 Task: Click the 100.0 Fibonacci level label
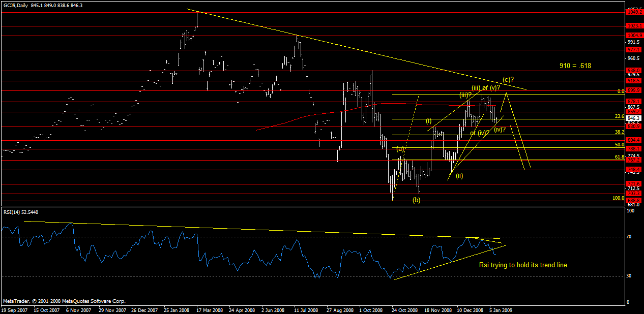click(x=618, y=198)
